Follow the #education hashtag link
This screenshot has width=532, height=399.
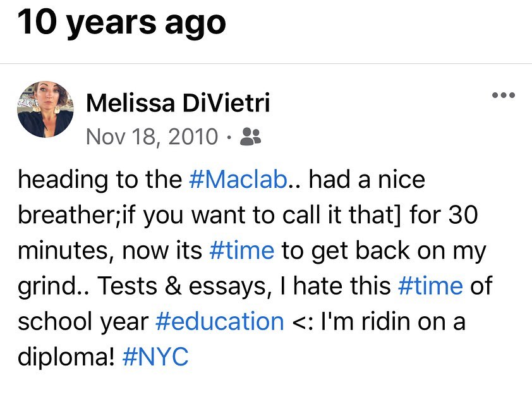(x=219, y=322)
